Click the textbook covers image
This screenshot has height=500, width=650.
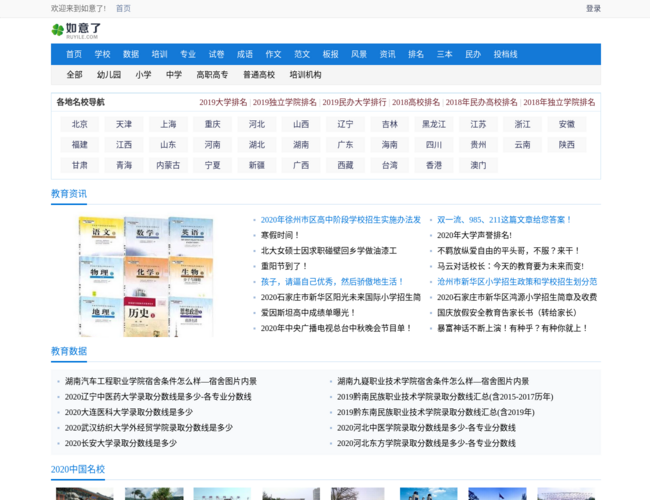146,277
